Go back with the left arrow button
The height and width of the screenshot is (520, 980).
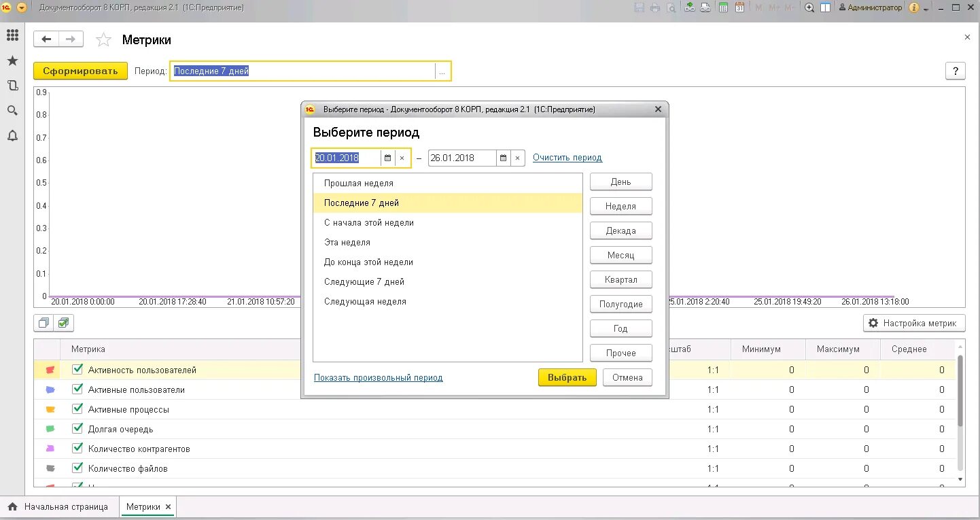point(46,39)
